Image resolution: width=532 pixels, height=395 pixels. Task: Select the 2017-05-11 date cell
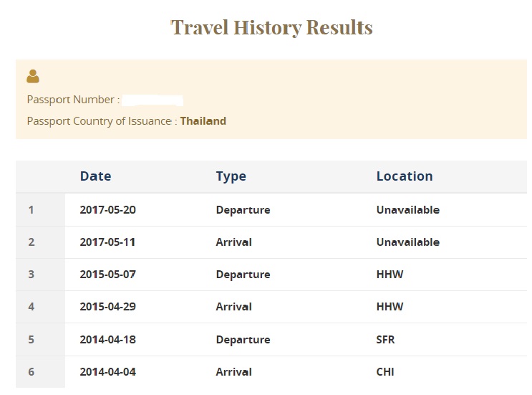(107, 242)
